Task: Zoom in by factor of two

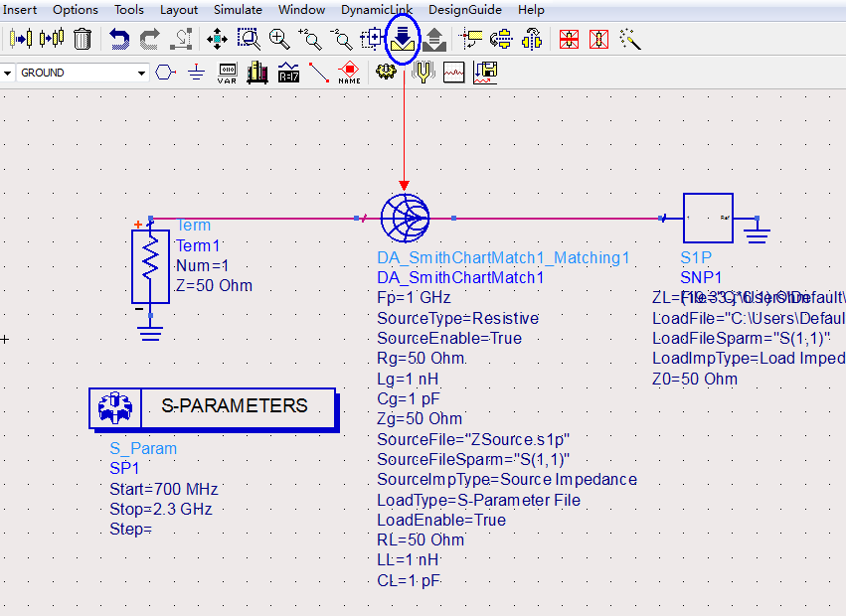Action: [310, 39]
